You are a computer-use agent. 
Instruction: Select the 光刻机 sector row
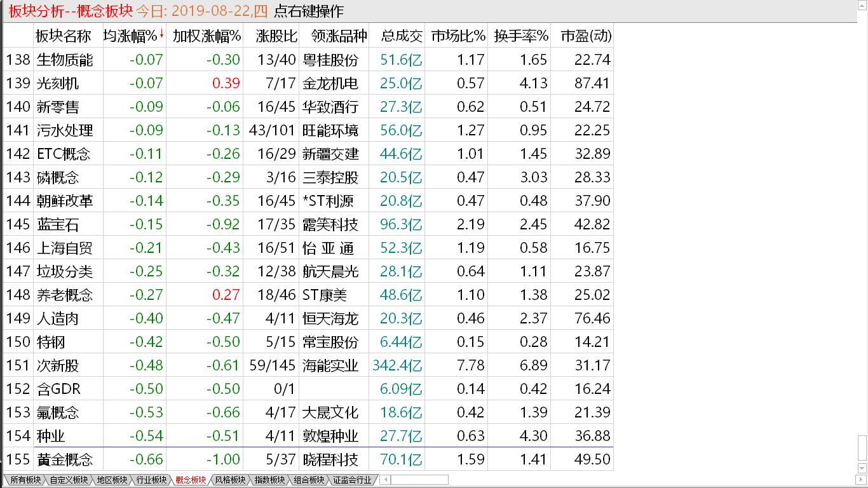[x=308, y=83]
